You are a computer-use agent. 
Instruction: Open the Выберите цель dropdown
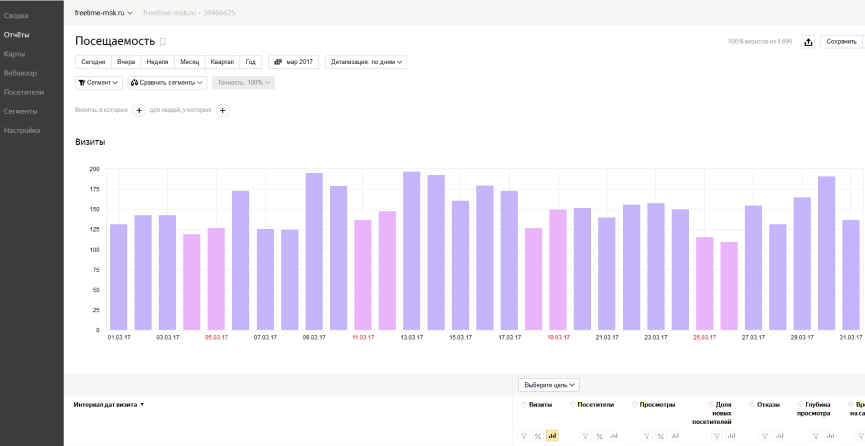[x=549, y=385]
